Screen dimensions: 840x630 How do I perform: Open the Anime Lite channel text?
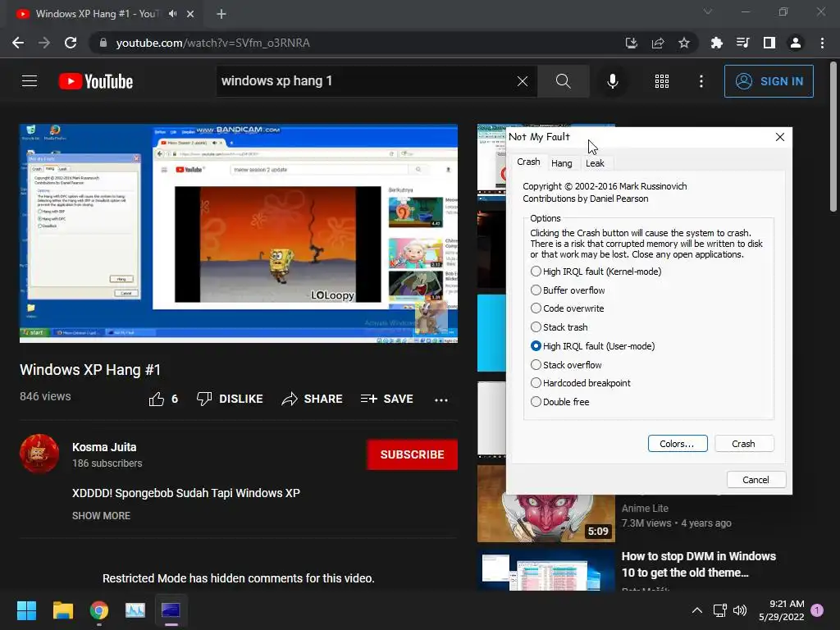click(645, 509)
